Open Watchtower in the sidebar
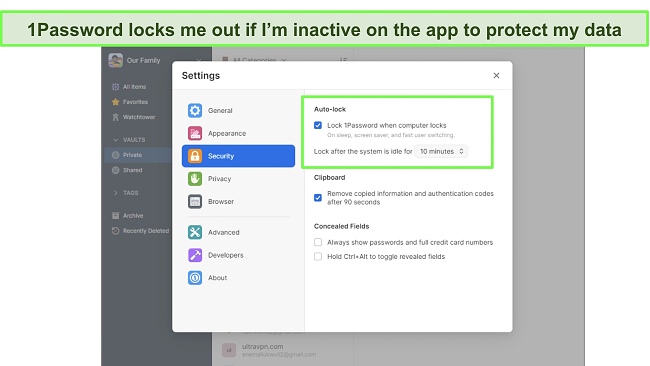This screenshot has width=650, height=366. tap(139, 117)
